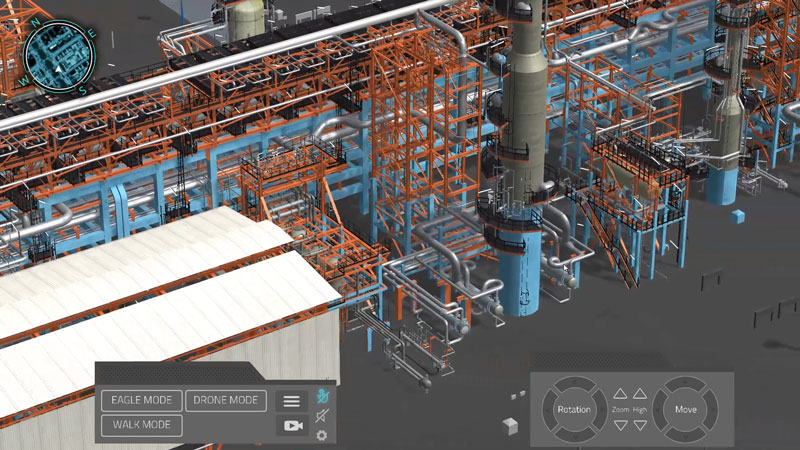
Task: Open settings gear in mode panel
Action: point(321,435)
